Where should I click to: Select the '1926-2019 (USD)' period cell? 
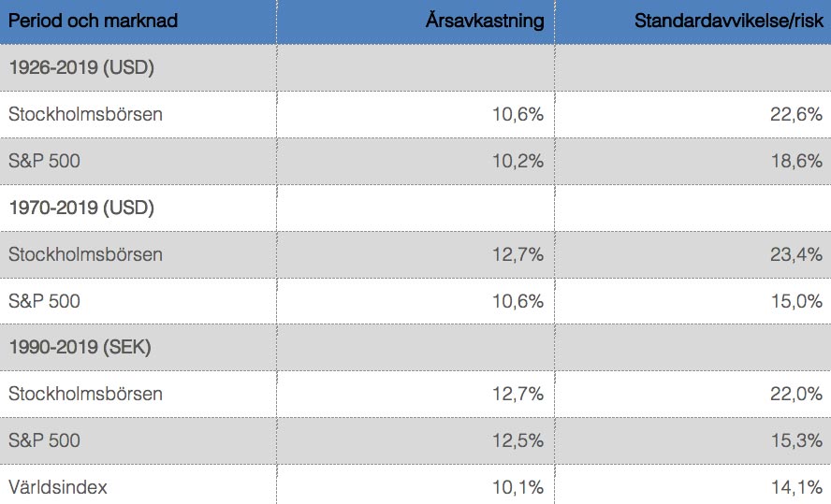point(138,67)
